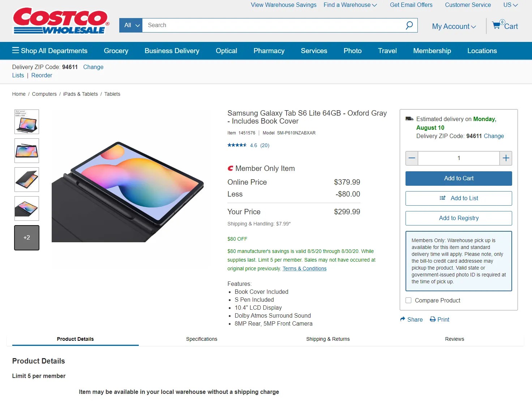Click the 4.6 star rating stars
Screen dimensions: 532x404
[237, 145]
